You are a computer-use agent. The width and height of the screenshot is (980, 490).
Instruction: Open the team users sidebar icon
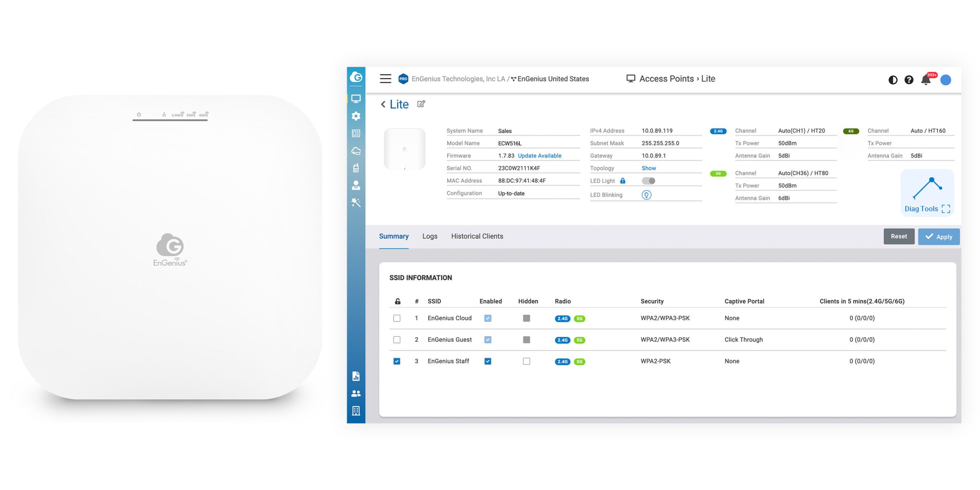pos(356,393)
